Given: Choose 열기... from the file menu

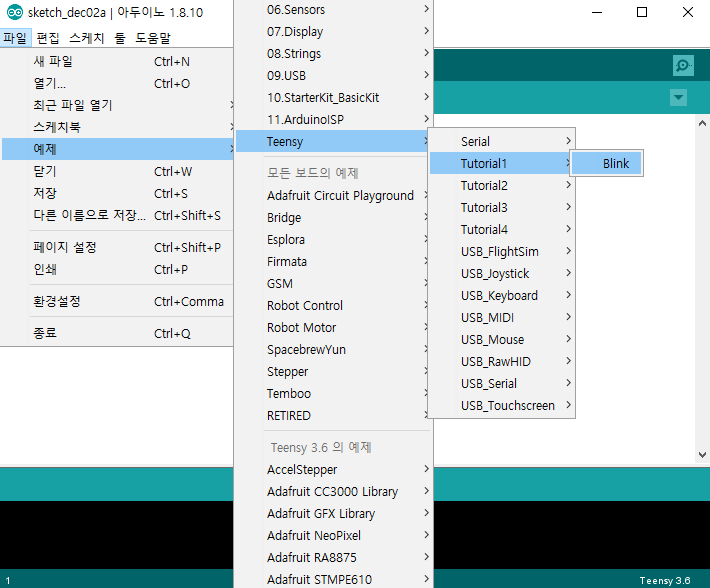Looking at the screenshot, I should coord(118,83).
